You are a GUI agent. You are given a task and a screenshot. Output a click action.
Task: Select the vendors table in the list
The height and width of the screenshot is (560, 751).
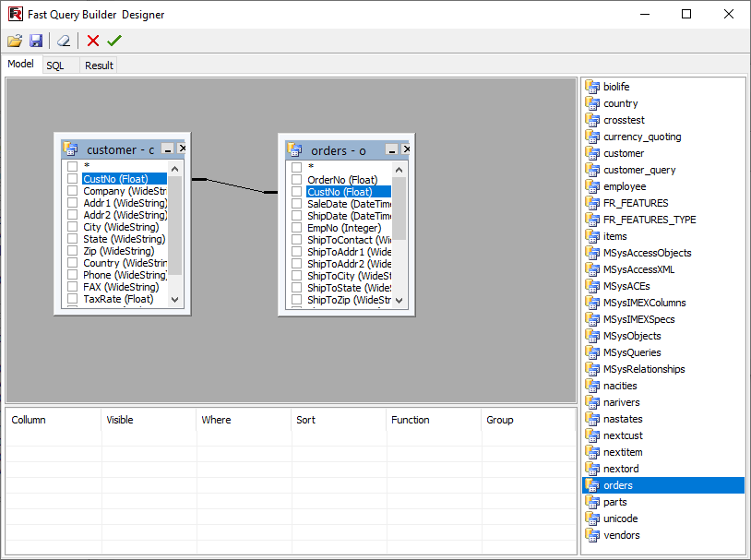[621, 535]
